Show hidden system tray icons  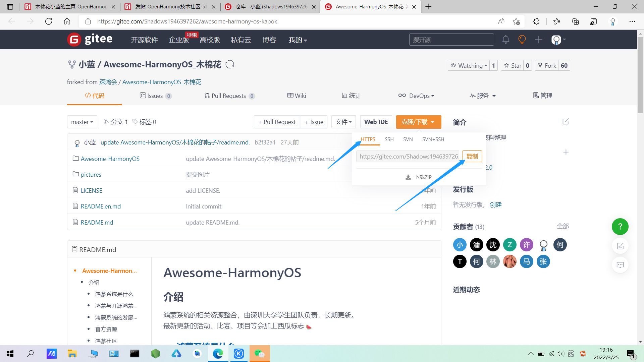tap(531, 354)
